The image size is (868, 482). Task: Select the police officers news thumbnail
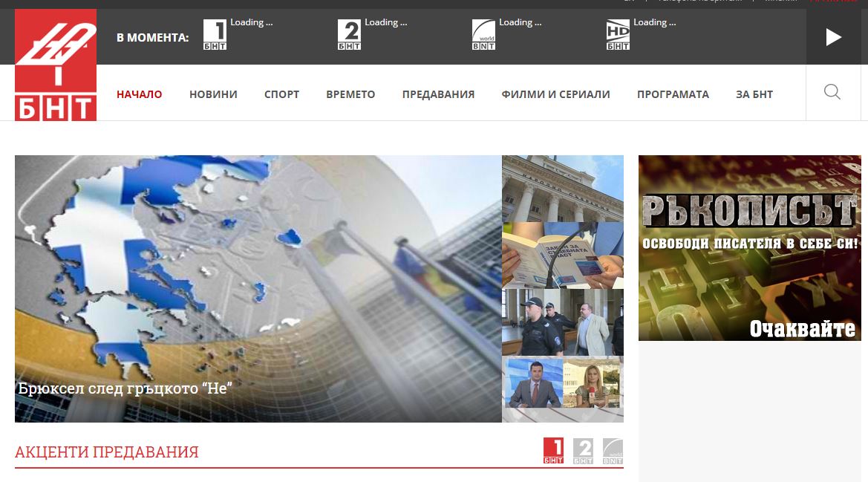click(x=562, y=322)
